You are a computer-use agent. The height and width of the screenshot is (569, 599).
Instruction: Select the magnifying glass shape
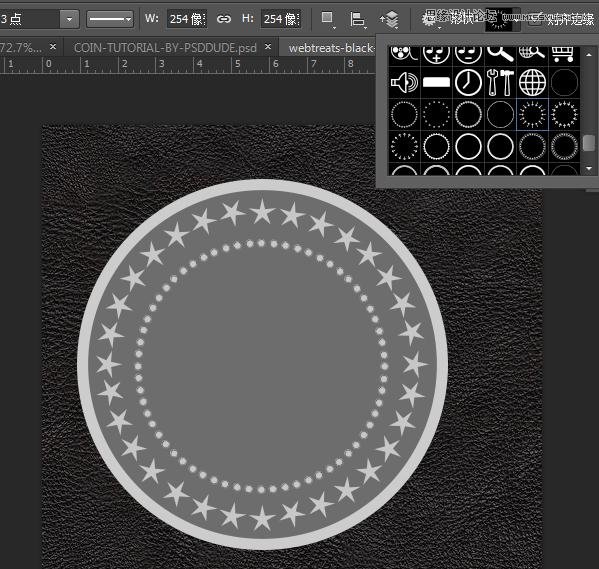point(500,54)
